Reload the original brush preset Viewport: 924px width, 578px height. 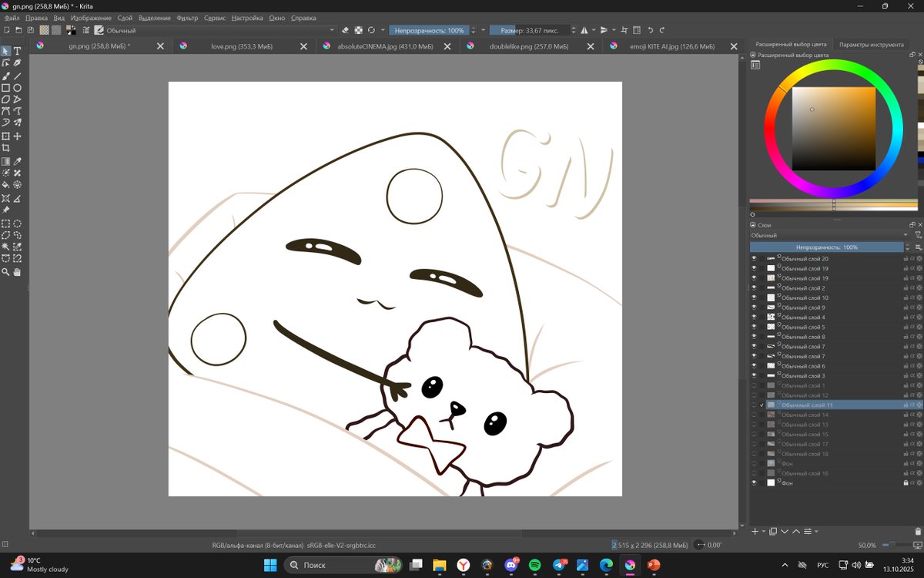(371, 30)
